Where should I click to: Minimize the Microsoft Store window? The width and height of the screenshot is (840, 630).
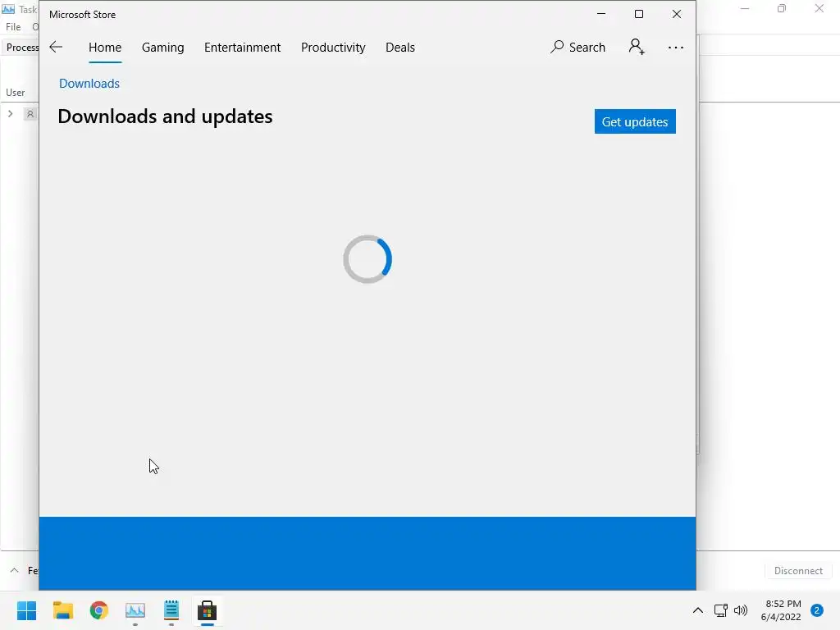[601, 14]
